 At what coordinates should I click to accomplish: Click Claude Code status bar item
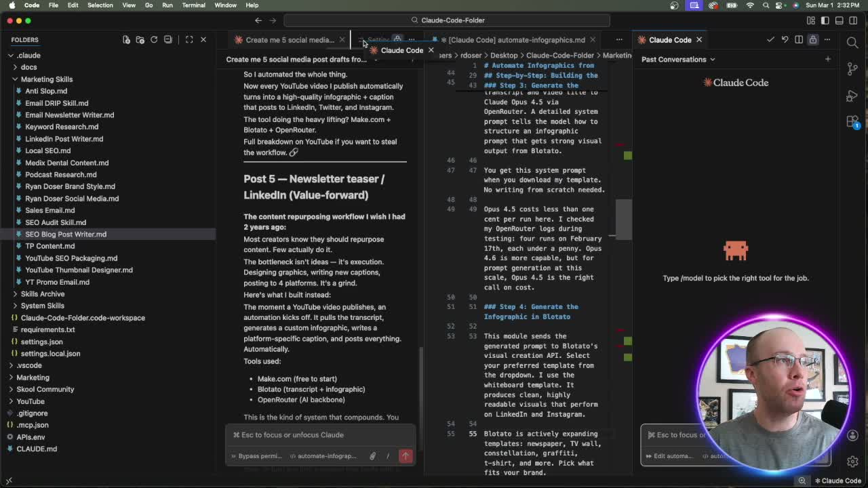pyautogui.click(x=839, y=481)
